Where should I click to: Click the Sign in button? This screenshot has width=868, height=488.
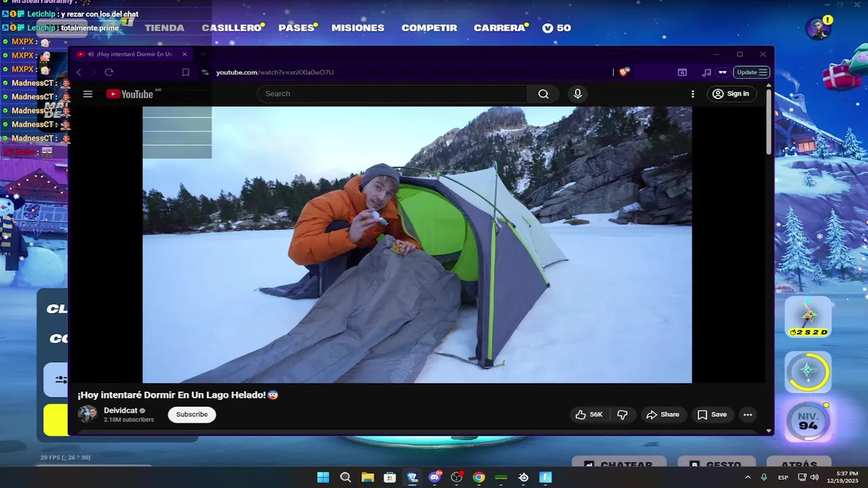coord(731,94)
